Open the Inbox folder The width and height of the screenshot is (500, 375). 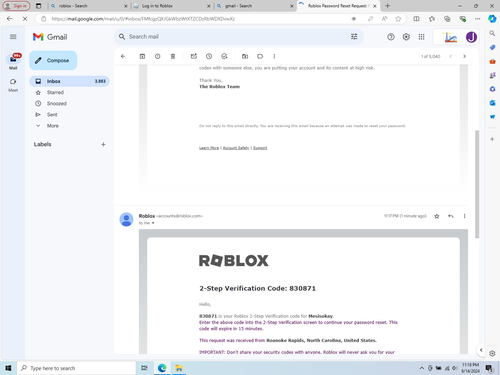click(x=69, y=81)
